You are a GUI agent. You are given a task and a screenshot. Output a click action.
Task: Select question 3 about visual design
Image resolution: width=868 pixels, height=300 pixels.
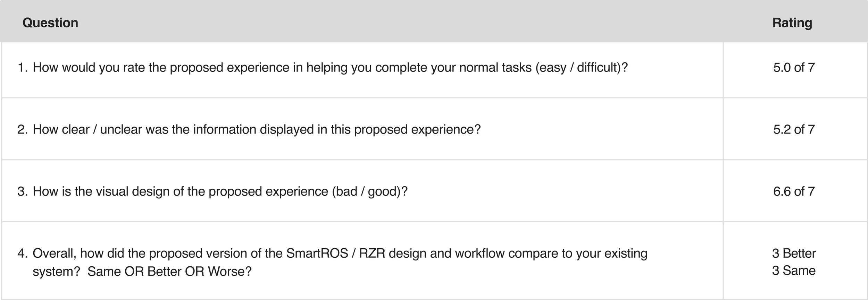[x=220, y=191]
